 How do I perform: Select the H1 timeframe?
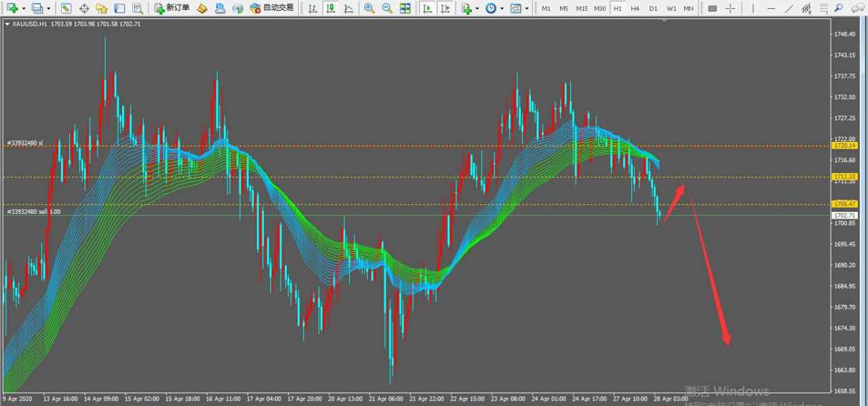point(618,8)
